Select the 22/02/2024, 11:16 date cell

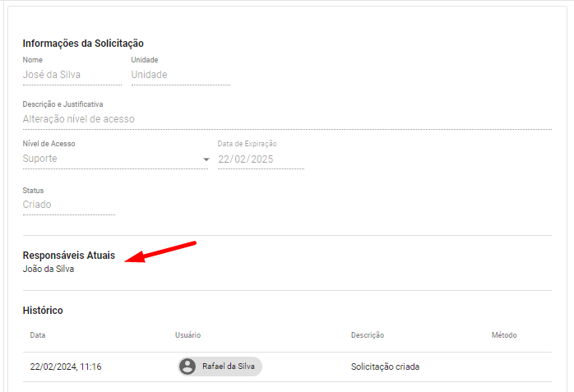click(x=66, y=367)
